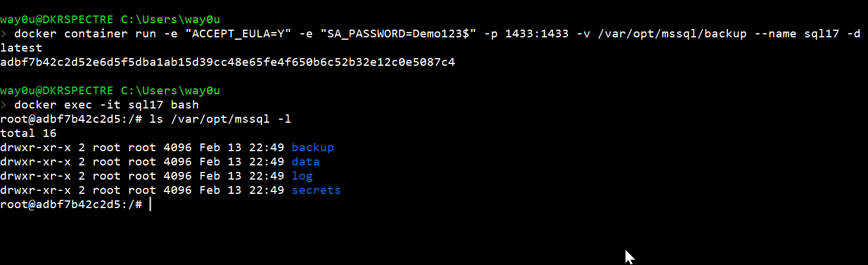Image resolution: width=868 pixels, height=265 pixels.
Task: Place cursor at the final root prompt
Action: tap(151, 205)
